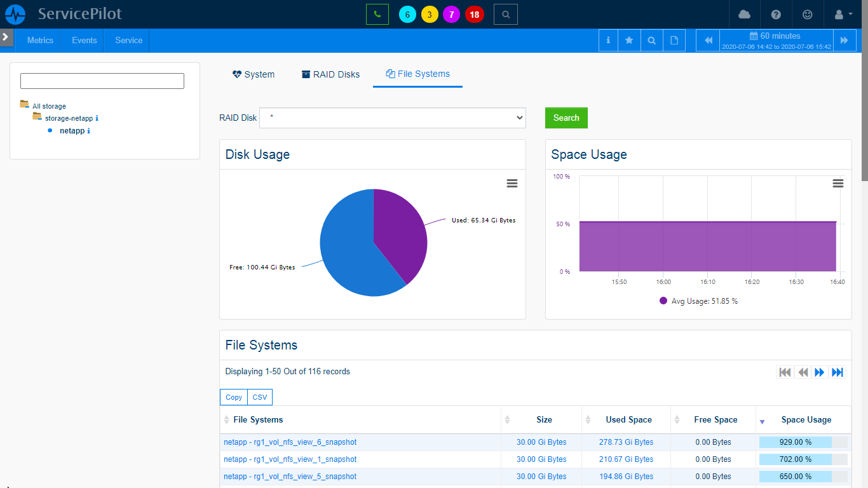Click the cloud icon in top bar
Image resolution: width=868 pixels, height=488 pixels.
tap(743, 14)
